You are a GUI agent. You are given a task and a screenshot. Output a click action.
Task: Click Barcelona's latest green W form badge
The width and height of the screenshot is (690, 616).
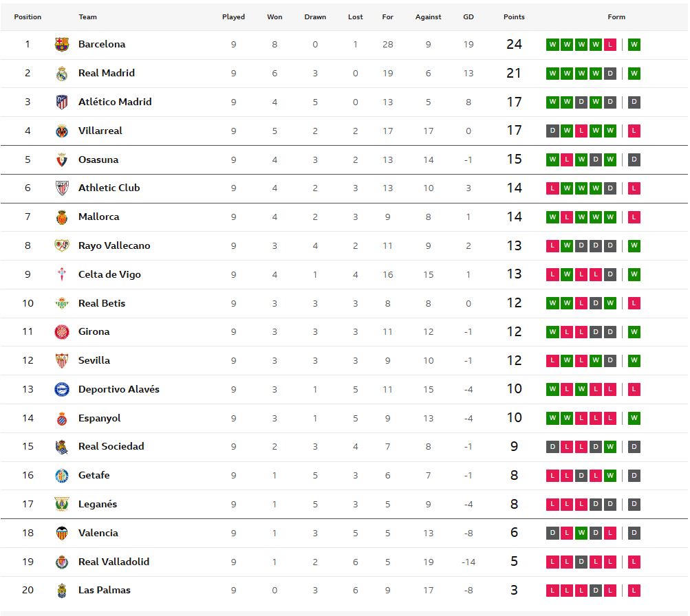coord(634,45)
